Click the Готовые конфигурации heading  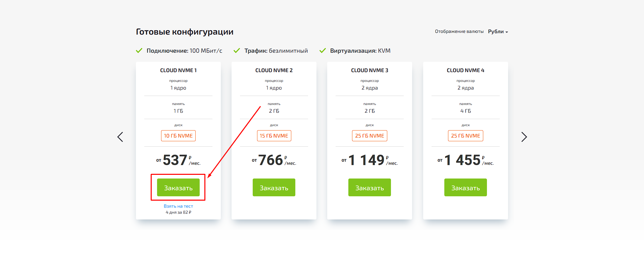(x=185, y=32)
